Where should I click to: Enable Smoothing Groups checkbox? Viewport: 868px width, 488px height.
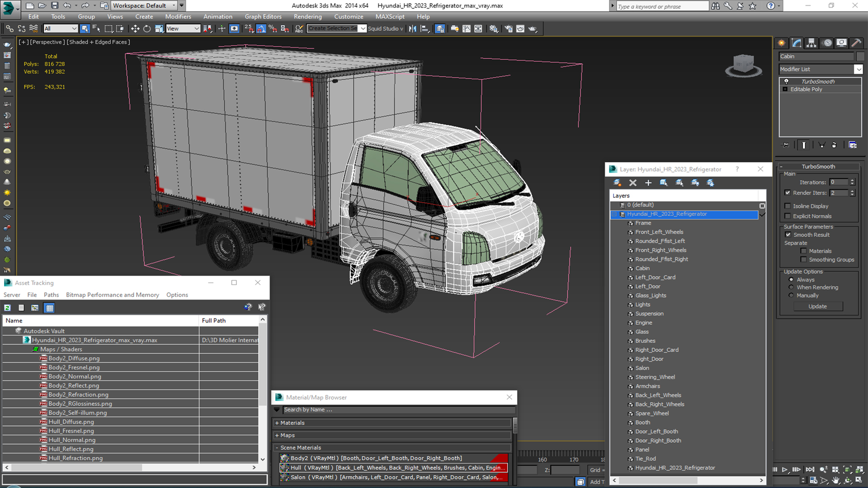click(x=803, y=259)
